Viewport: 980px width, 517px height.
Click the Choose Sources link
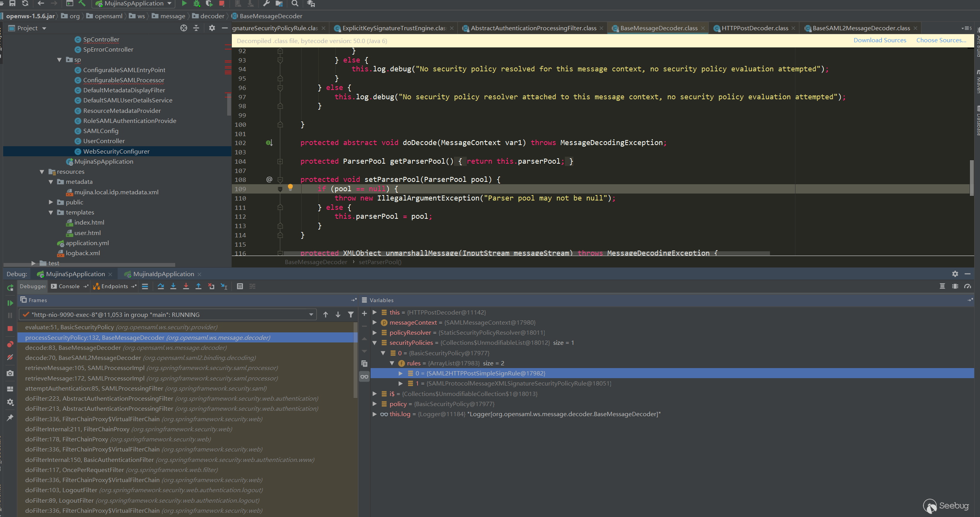click(941, 40)
